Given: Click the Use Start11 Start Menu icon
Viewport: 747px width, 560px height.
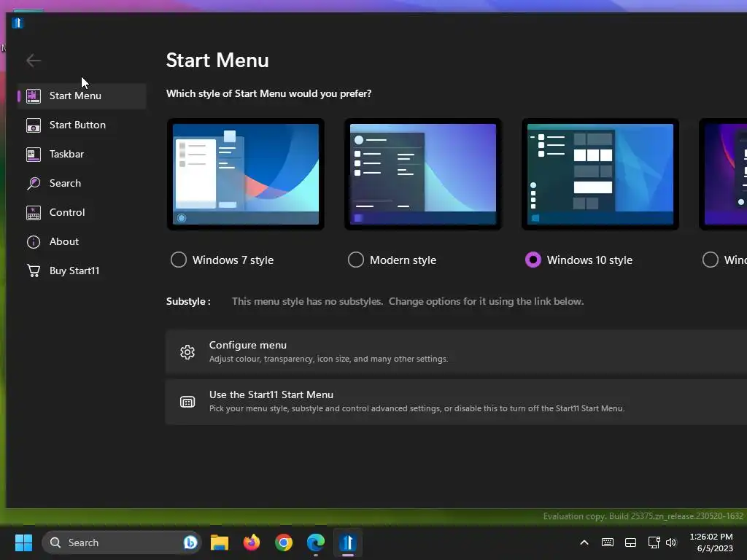Looking at the screenshot, I should click(187, 402).
